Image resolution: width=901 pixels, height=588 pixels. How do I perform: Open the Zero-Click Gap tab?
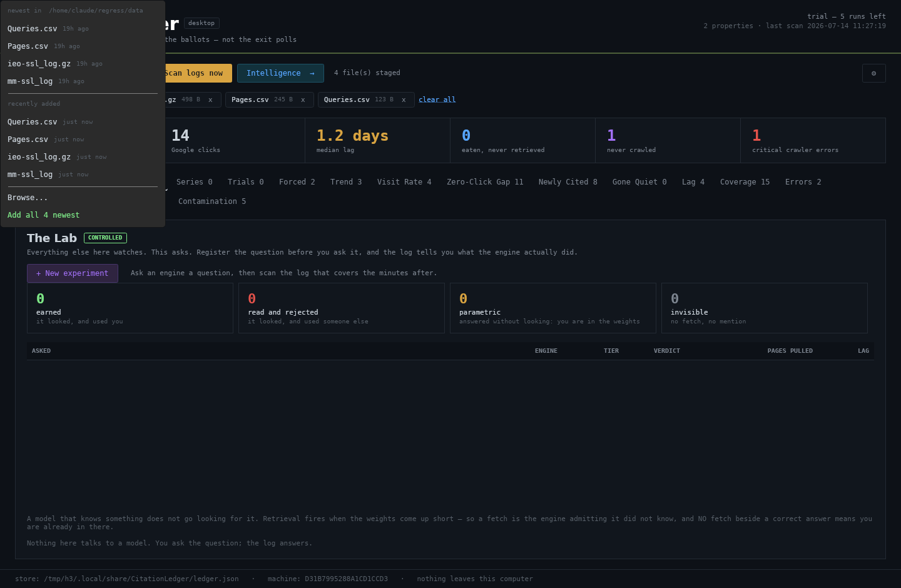[485, 182]
